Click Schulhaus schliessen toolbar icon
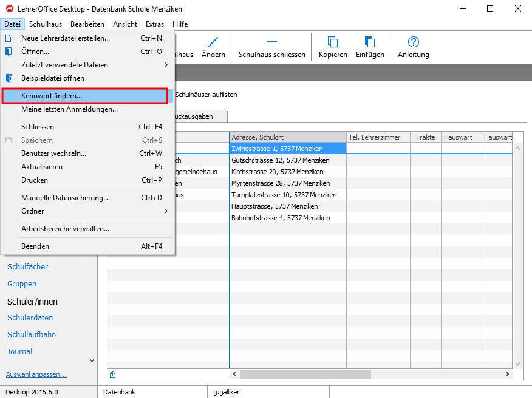 pyautogui.click(x=271, y=42)
